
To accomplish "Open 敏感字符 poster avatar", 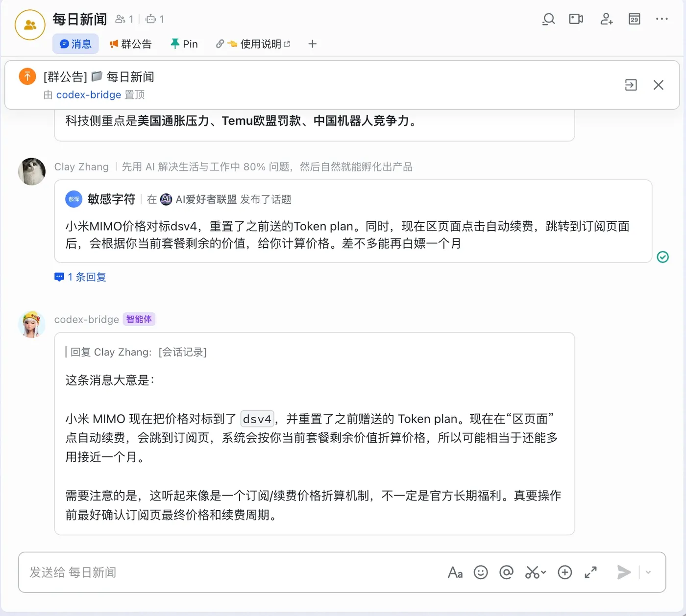I will click(74, 199).
